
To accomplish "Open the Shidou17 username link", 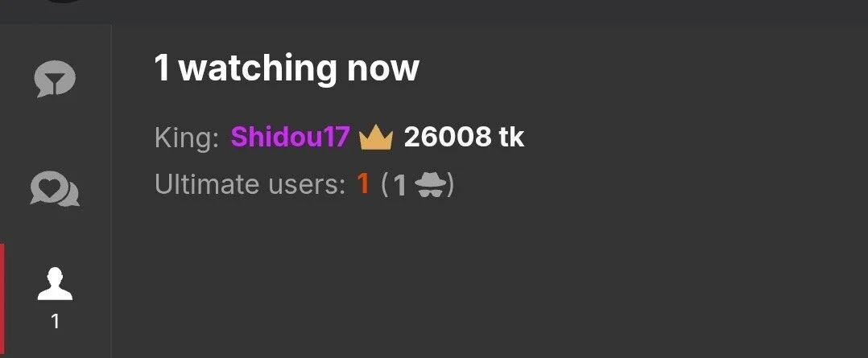I will [290, 138].
